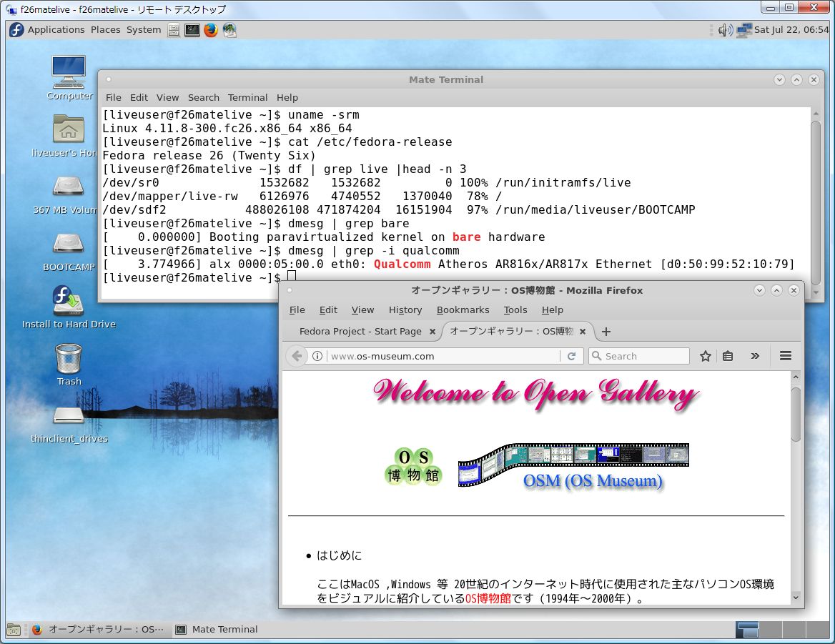Follow the OSM (OS Museum) link

point(593,480)
